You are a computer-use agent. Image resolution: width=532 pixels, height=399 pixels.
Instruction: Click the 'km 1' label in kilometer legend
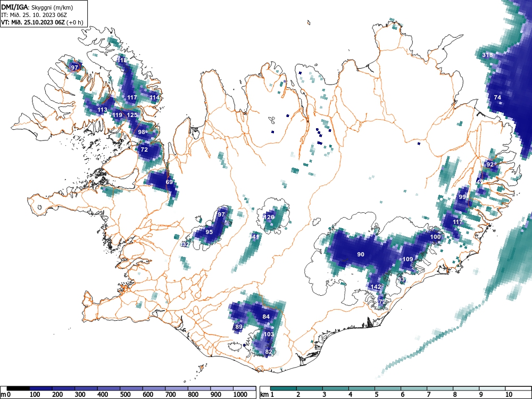[268, 394]
